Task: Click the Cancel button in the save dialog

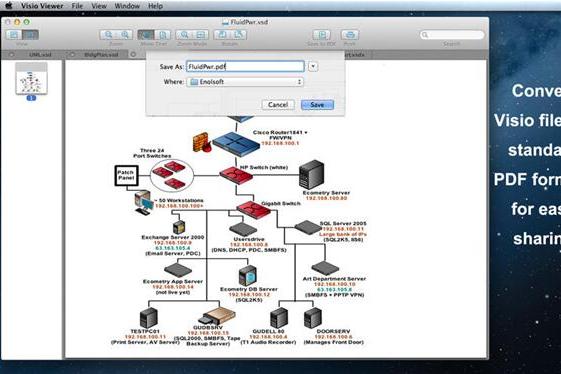Action: (278, 105)
